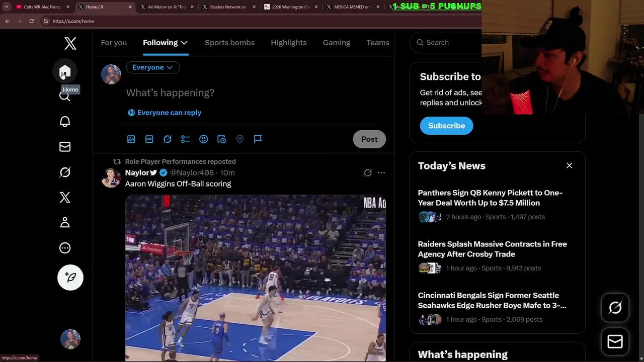Screen dimensions: 644x362
Task: Add a GIF to the post
Action: click(149, 139)
